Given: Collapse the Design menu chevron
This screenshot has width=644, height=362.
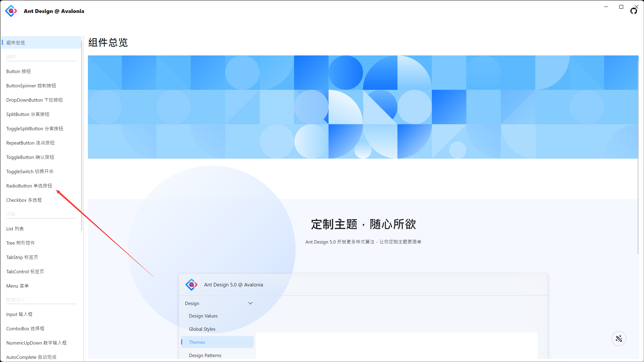Looking at the screenshot, I should click(x=250, y=303).
